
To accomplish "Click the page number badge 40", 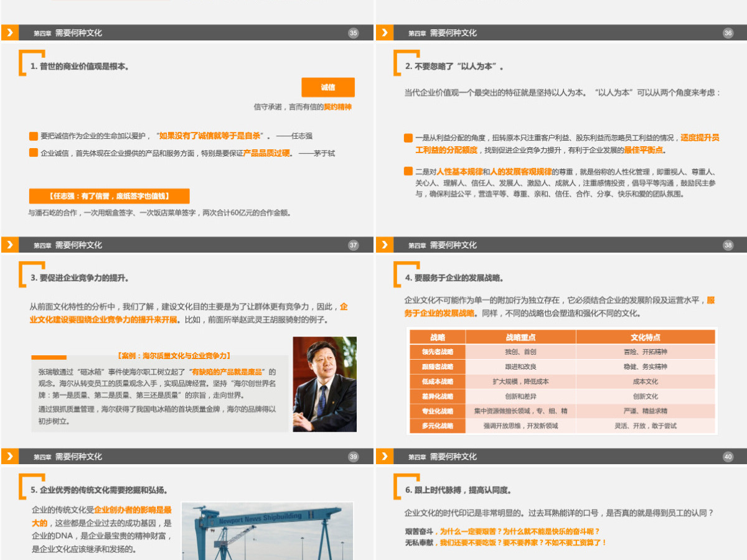I will click(x=728, y=457).
